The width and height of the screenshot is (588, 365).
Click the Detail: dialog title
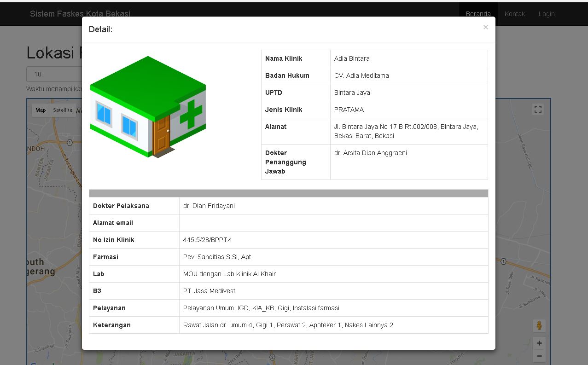[x=100, y=29]
